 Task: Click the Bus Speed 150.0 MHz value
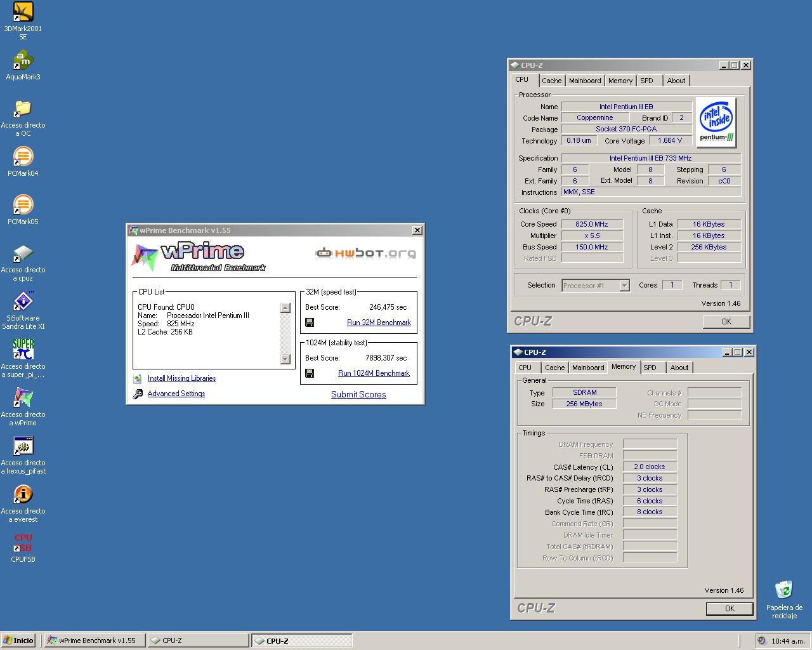click(x=592, y=247)
